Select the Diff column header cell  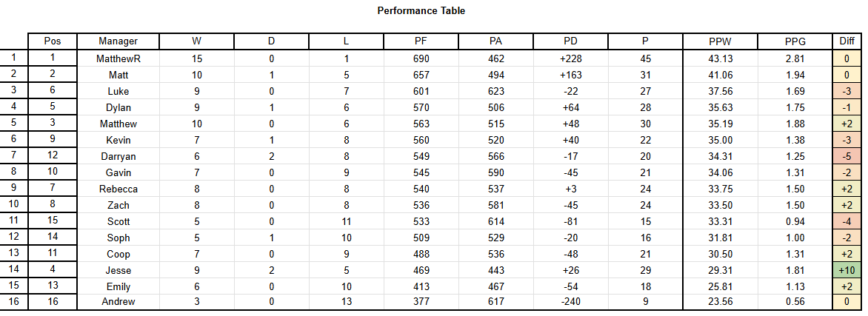[x=846, y=41]
